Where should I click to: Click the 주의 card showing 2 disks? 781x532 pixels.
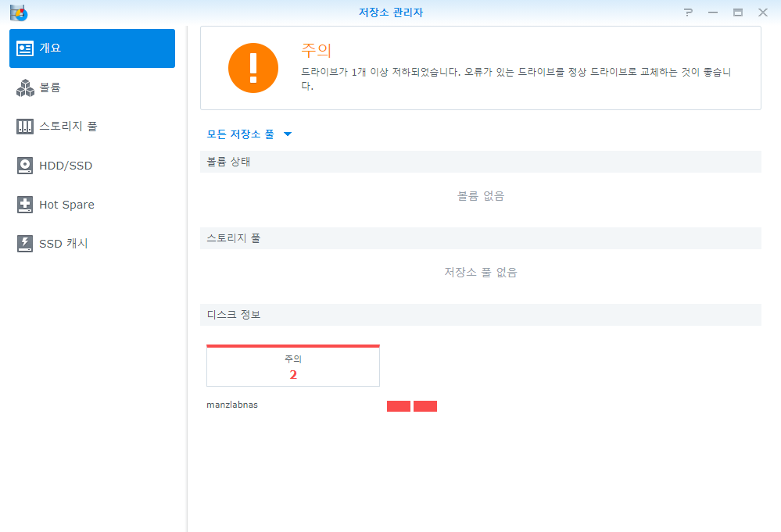pyautogui.click(x=293, y=366)
